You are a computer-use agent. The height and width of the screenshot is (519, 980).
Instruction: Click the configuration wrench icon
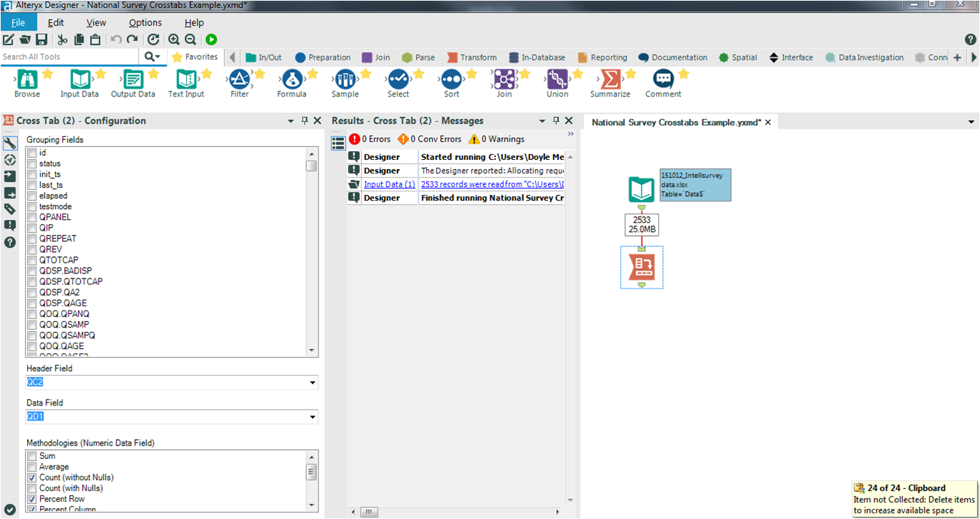pyautogui.click(x=10, y=143)
